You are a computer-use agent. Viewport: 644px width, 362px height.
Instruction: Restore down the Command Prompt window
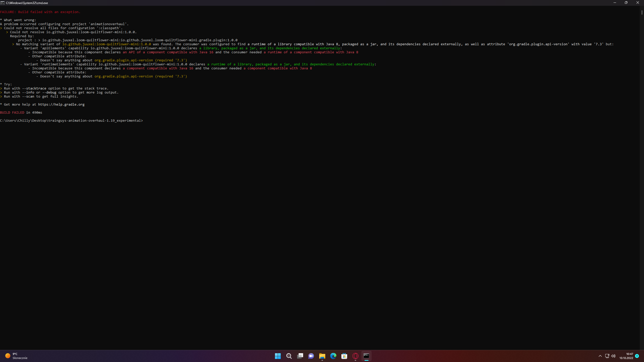[x=626, y=3]
